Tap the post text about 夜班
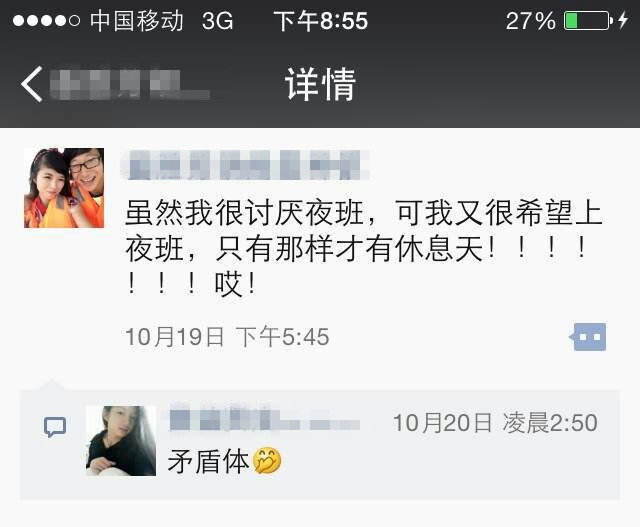 (363, 248)
